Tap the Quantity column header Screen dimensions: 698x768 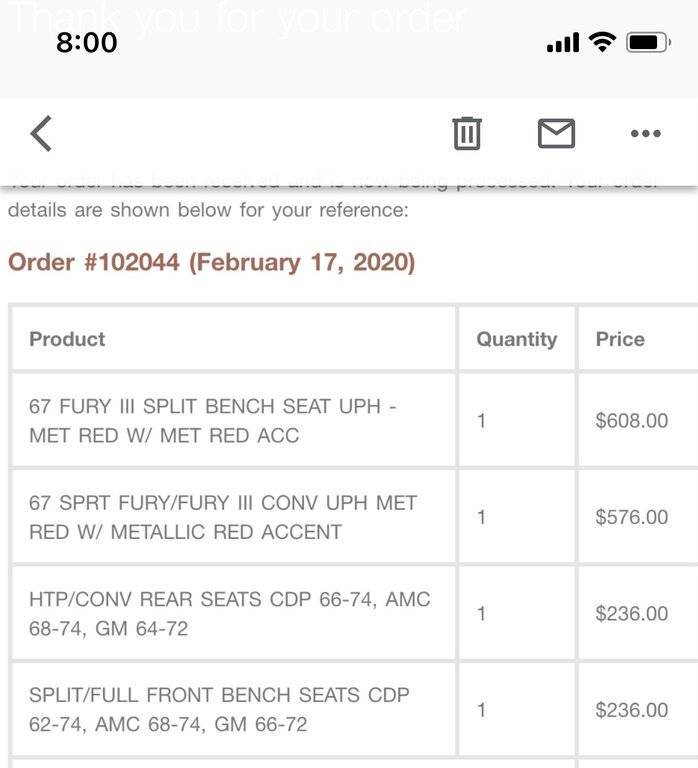516,339
